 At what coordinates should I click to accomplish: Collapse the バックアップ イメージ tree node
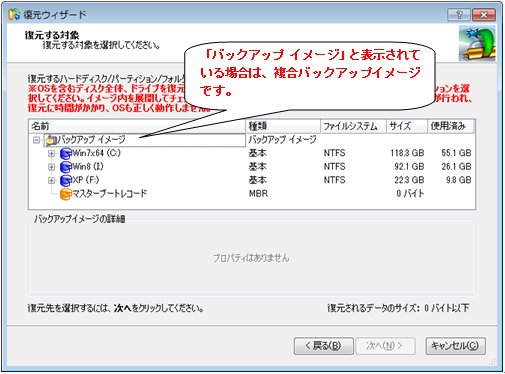click(x=36, y=140)
